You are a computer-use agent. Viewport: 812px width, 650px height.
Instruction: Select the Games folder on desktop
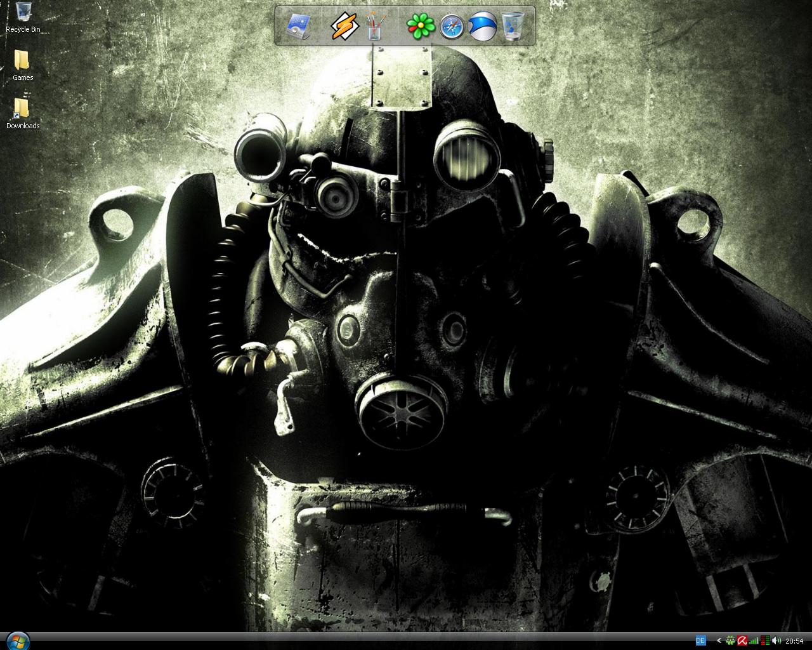[23, 65]
